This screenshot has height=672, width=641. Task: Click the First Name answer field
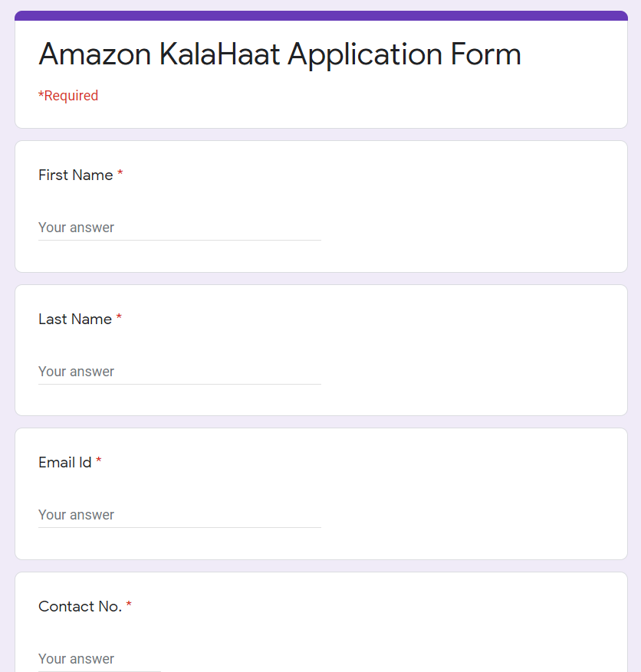tap(179, 228)
